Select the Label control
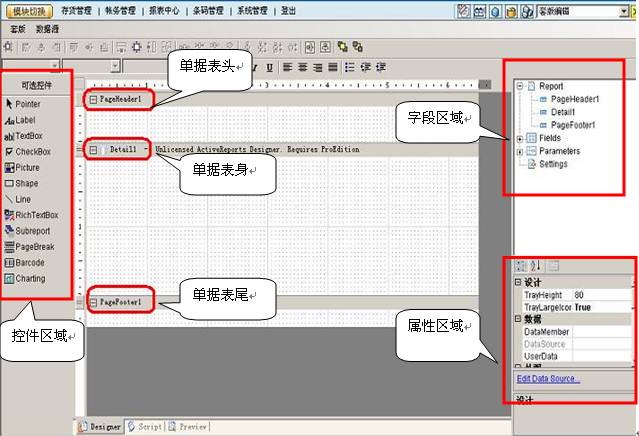 coord(30,119)
